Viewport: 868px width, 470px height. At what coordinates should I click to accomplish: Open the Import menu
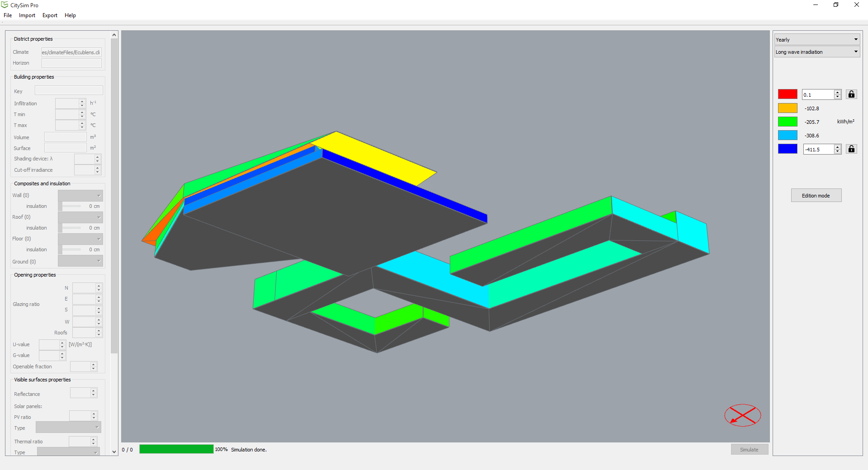(27, 15)
